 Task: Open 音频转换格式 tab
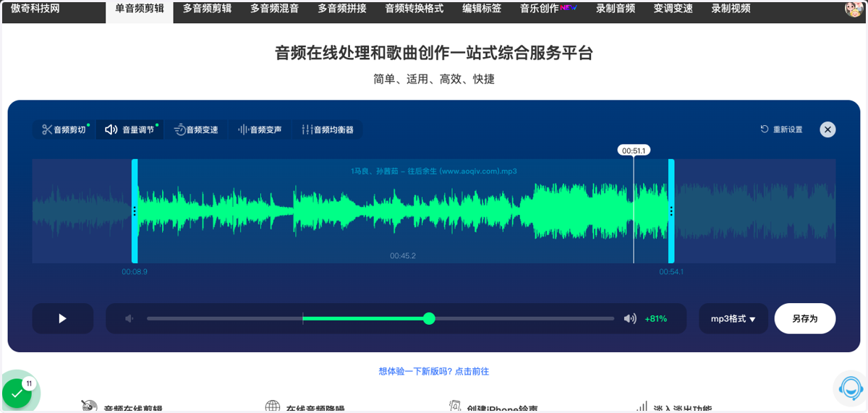tap(414, 9)
